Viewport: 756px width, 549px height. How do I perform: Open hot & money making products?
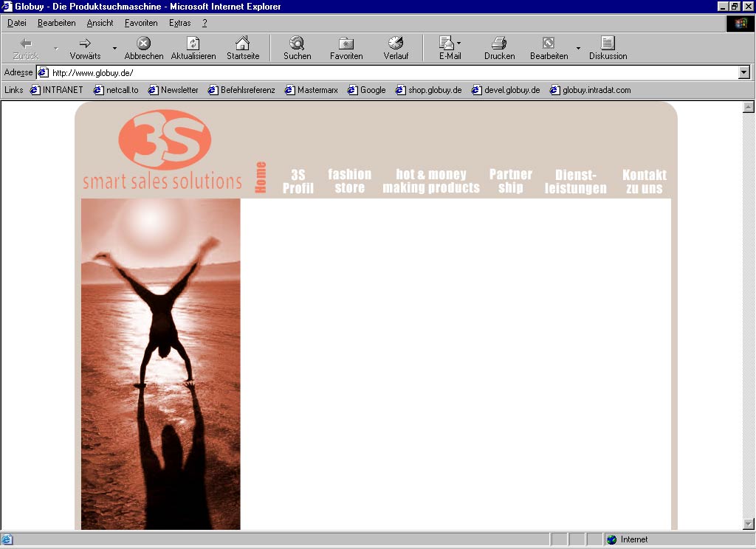431,181
